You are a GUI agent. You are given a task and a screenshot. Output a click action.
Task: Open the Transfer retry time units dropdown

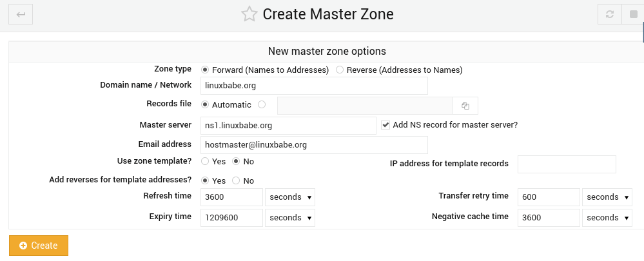607,197
